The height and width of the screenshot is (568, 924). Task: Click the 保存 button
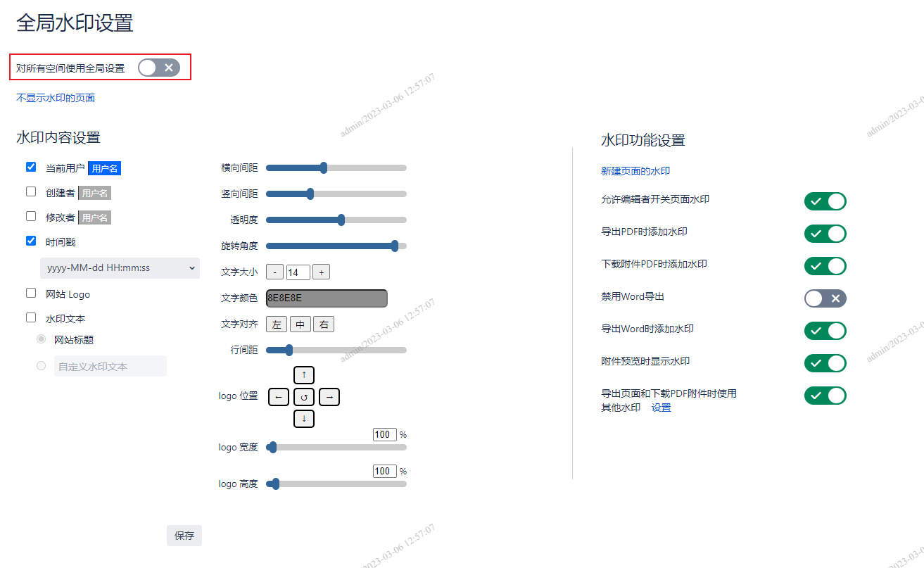pos(184,536)
